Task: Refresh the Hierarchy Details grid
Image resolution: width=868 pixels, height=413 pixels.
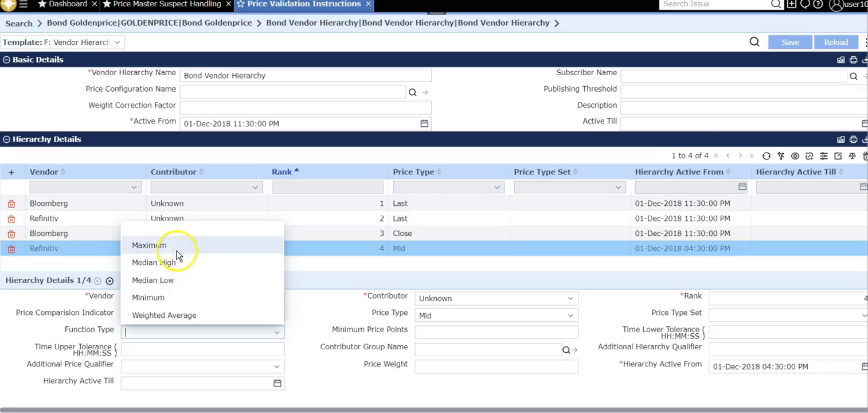Action: click(x=767, y=156)
